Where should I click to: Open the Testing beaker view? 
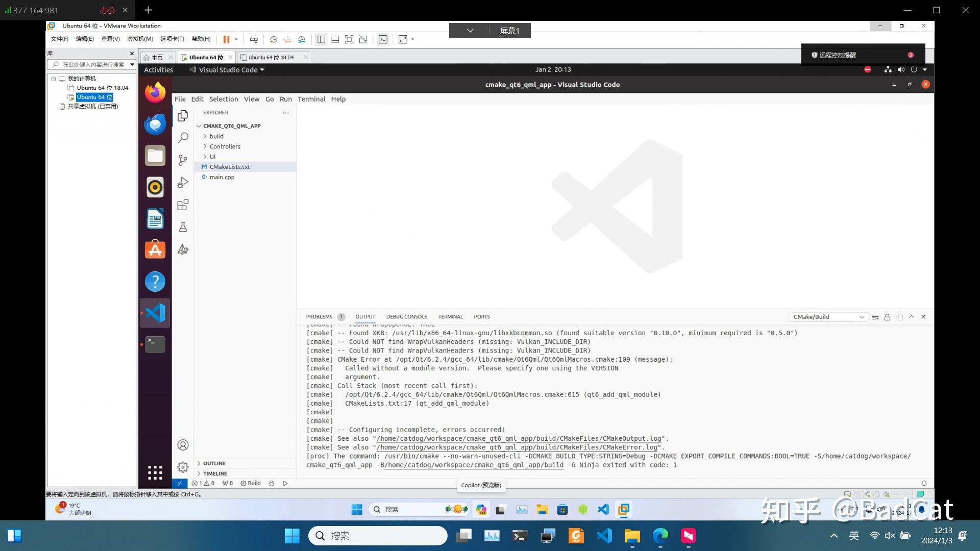183,227
